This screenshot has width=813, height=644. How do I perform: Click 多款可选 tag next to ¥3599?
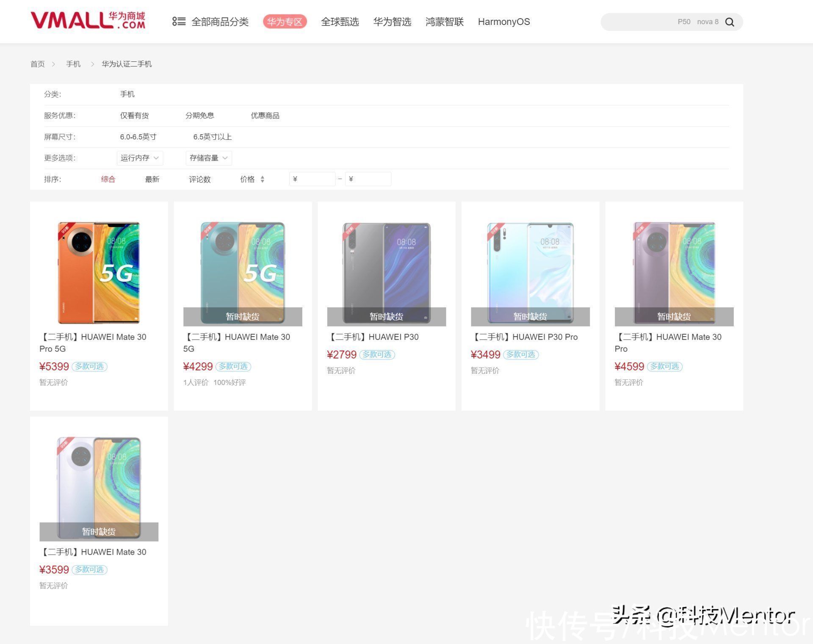pyautogui.click(x=89, y=570)
